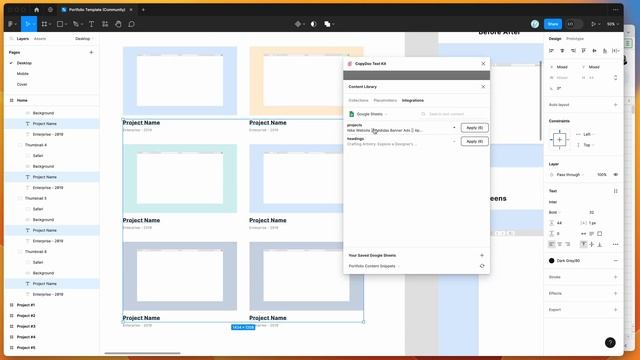Click Share button
640x360 pixels.
point(553,24)
